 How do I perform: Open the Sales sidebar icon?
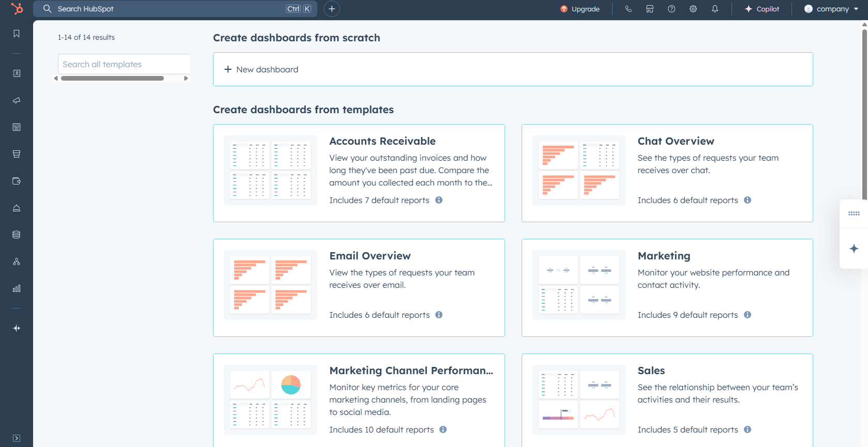17,154
